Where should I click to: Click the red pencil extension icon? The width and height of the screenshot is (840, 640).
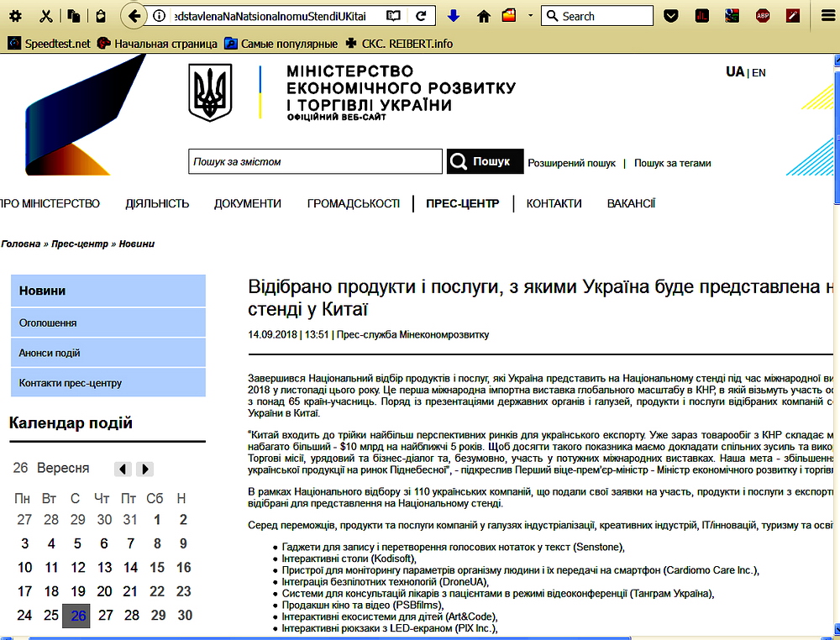[793, 16]
